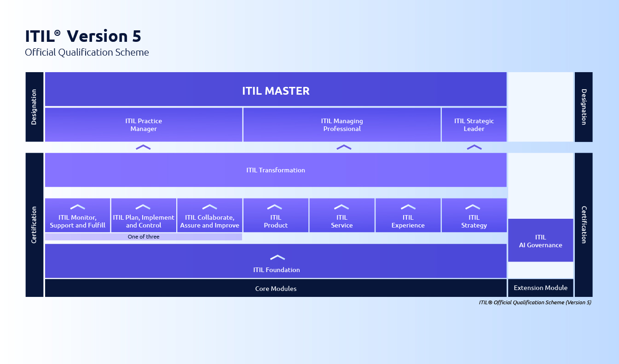Click the chevron below ITIL Managing Professional
Viewport: 619px width, 364px height.
coord(344,148)
